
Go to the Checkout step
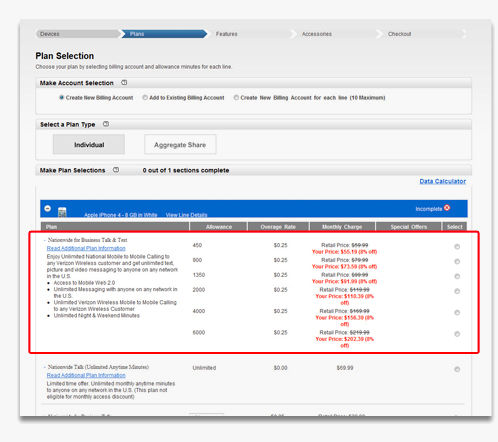pyautogui.click(x=399, y=34)
